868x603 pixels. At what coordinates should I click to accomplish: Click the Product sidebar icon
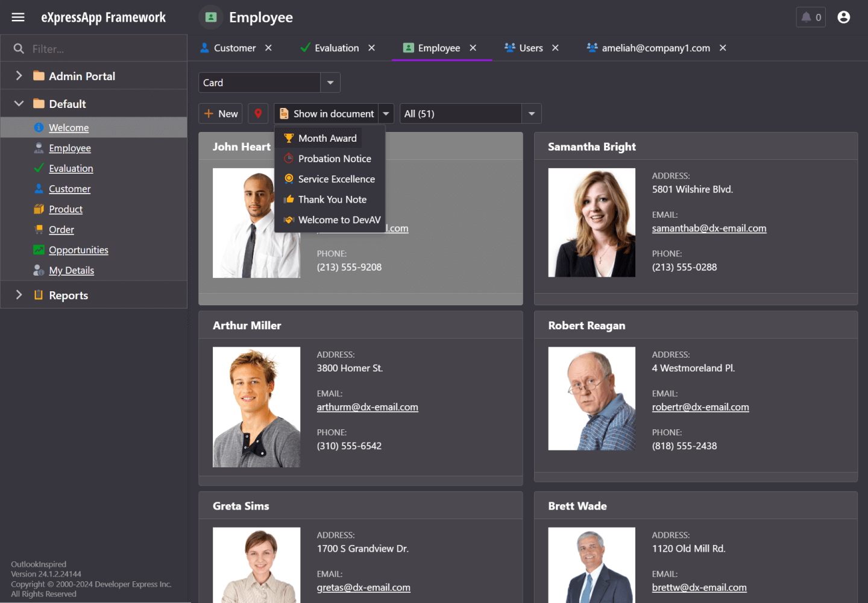tap(38, 209)
